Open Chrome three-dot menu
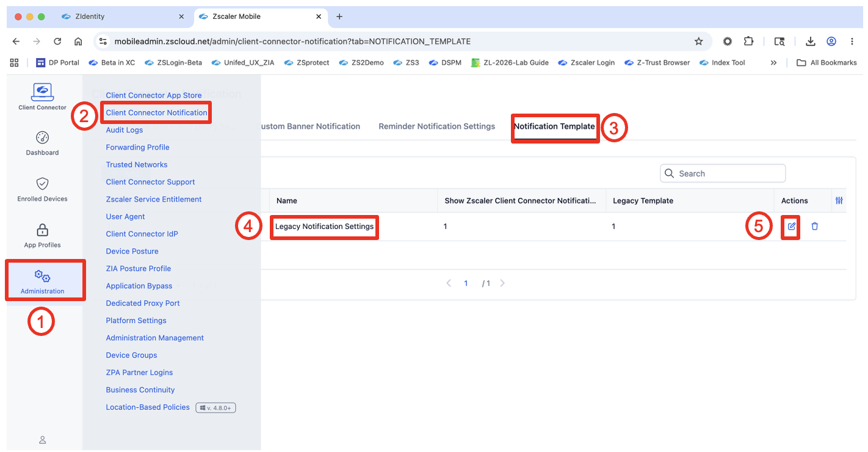 tap(852, 42)
